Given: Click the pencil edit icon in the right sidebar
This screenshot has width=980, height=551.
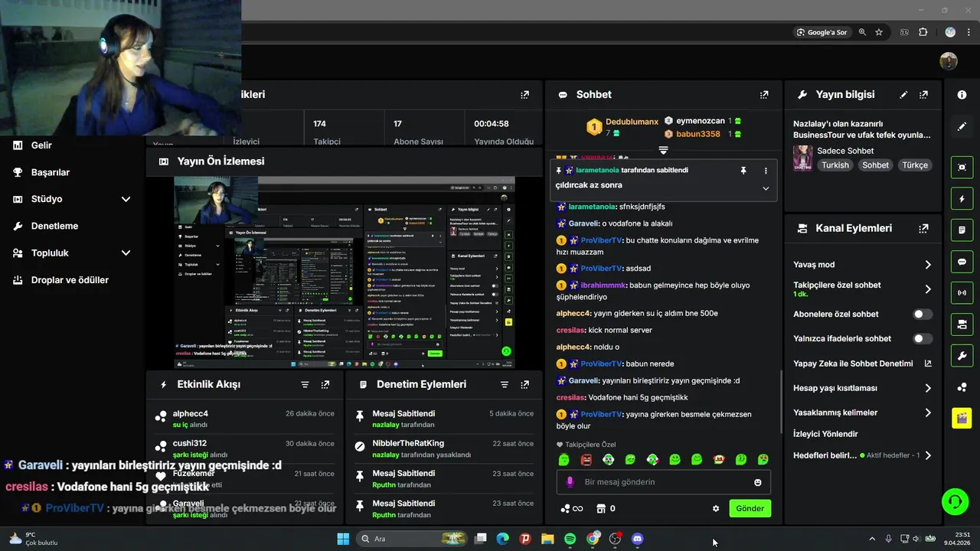Looking at the screenshot, I should [x=962, y=126].
